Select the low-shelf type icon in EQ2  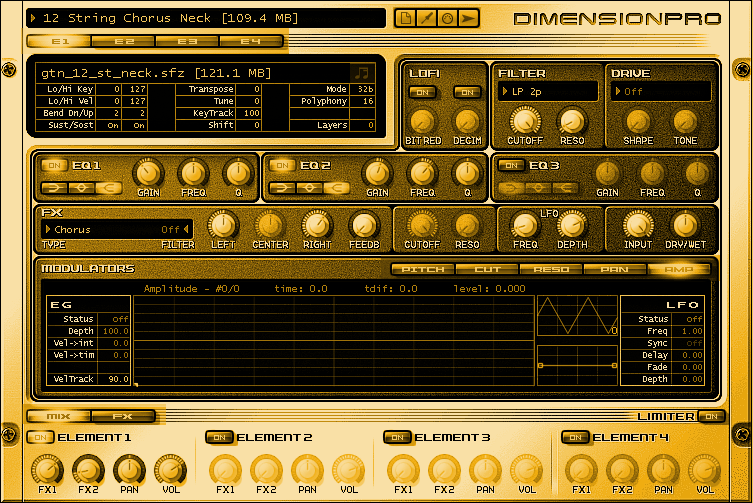pyautogui.click(x=282, y=188)
